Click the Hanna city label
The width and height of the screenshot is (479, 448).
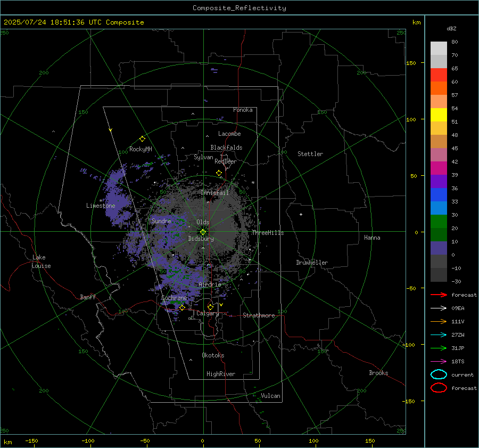[x=372, y=238]
